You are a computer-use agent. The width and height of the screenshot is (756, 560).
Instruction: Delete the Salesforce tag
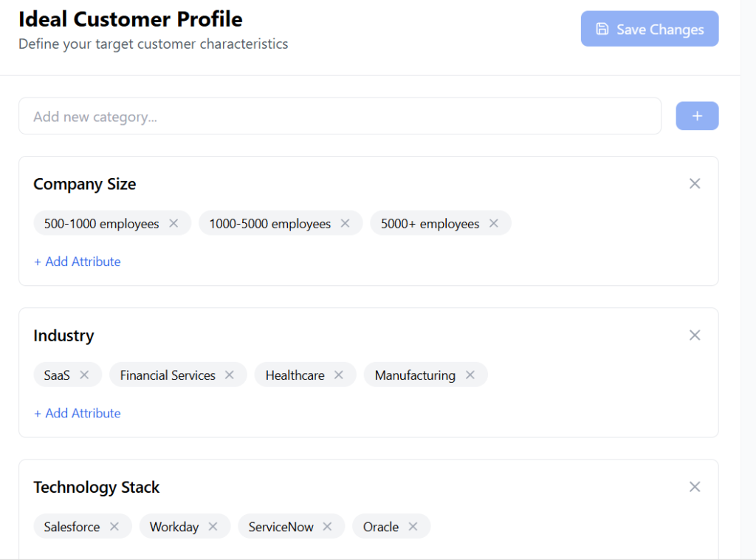pos(114,526)
